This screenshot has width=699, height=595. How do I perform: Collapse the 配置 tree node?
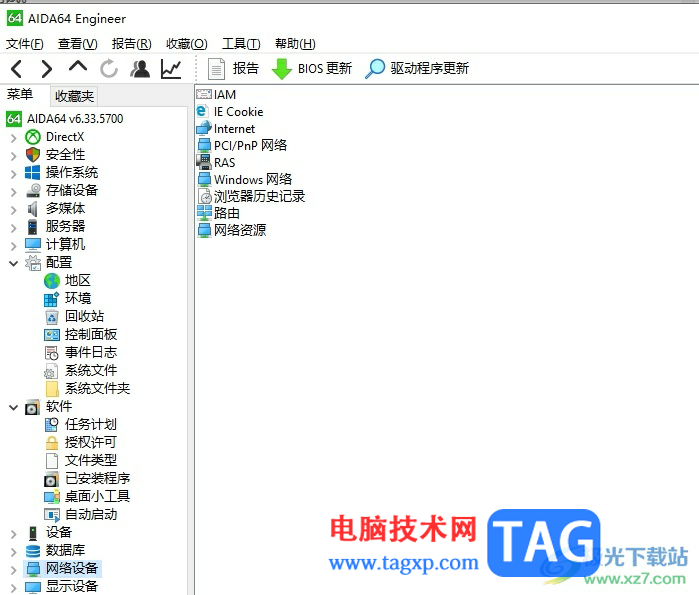pos(13,263)
